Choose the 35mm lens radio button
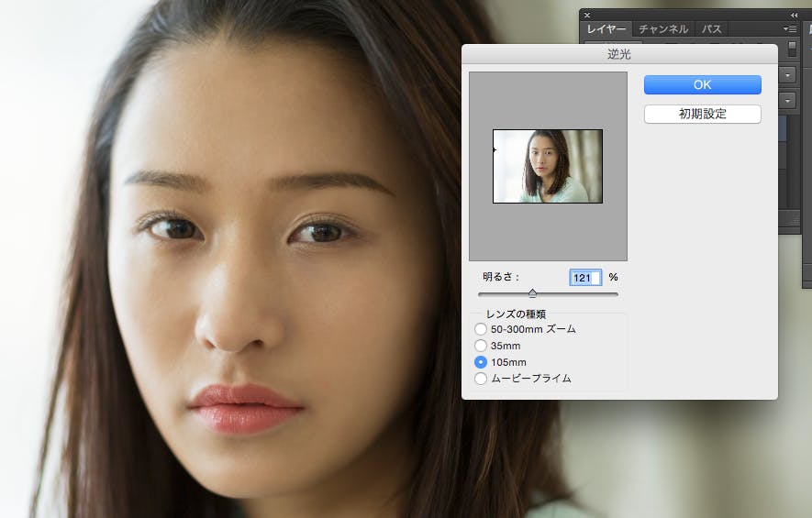The image size is (812, 518). [481, 346]
